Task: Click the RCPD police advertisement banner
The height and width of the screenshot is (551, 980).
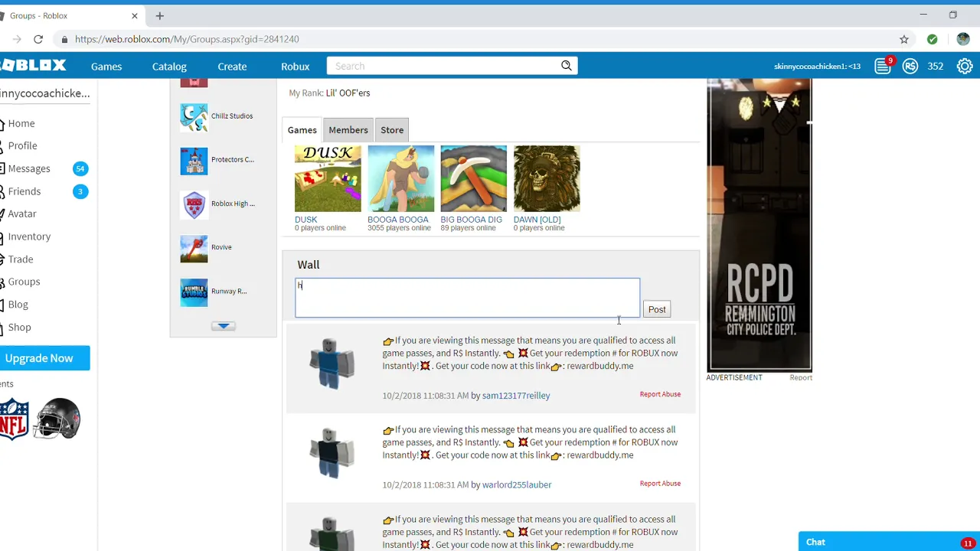Action: point(759,225)
